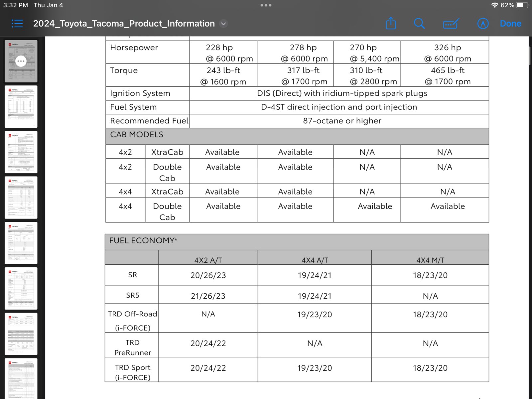Tap the "Ignition System" row label
This screenshot has height=399, width=532.
coord(140,93)
